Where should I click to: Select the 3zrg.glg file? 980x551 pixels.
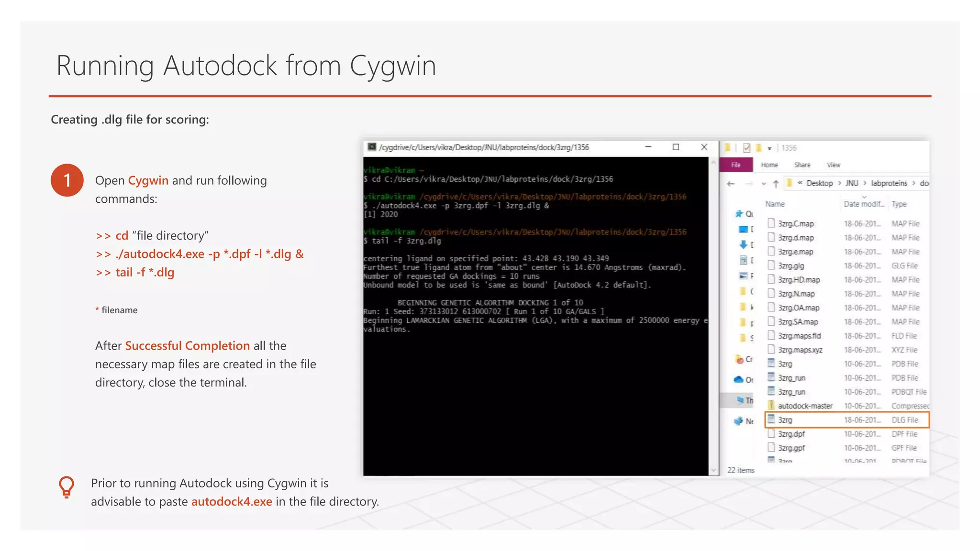(791, 265)
